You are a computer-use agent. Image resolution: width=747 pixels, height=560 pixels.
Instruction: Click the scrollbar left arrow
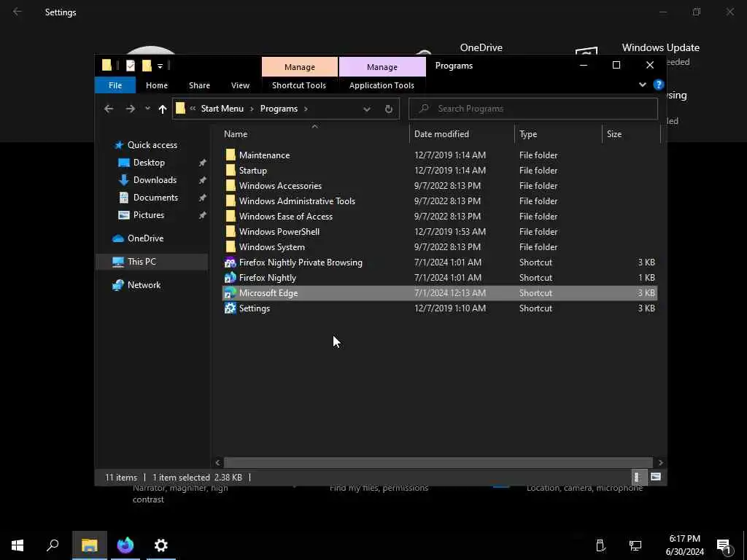[217, 462]
